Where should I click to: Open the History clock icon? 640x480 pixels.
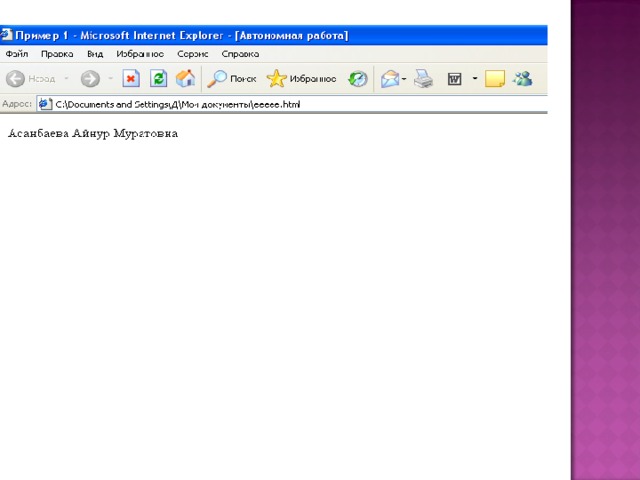357,79
